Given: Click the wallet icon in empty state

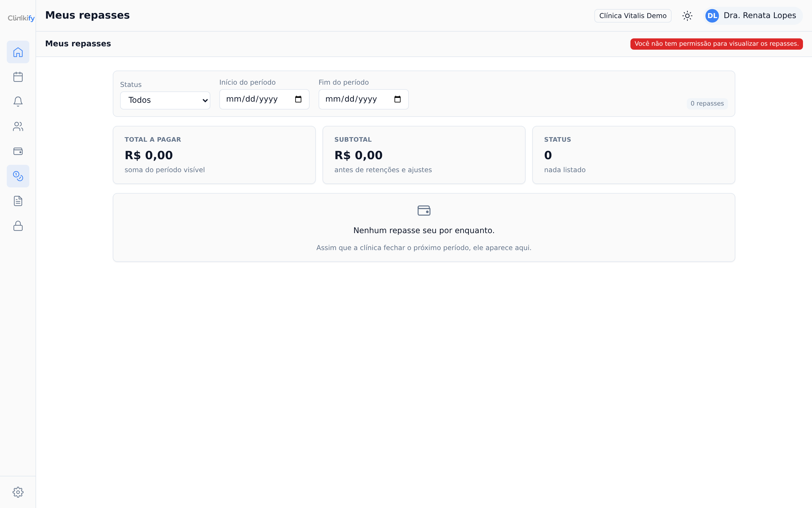Looking at the screenshot, I should (424, 211).
